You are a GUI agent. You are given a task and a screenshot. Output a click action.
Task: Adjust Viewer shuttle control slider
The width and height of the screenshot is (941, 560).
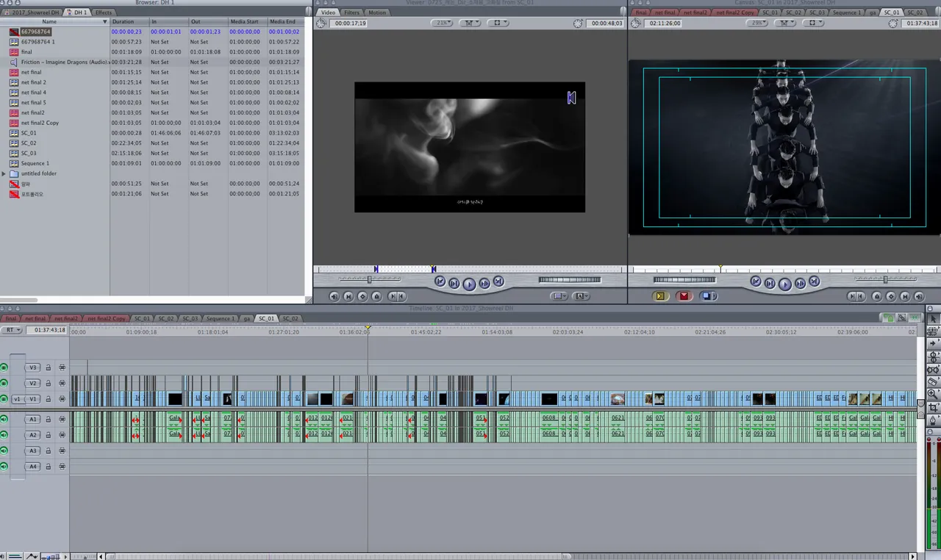click(x=370, y=279)
